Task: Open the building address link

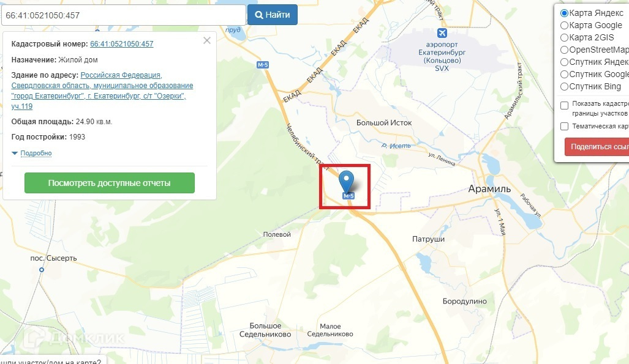Action: [102, 91]
